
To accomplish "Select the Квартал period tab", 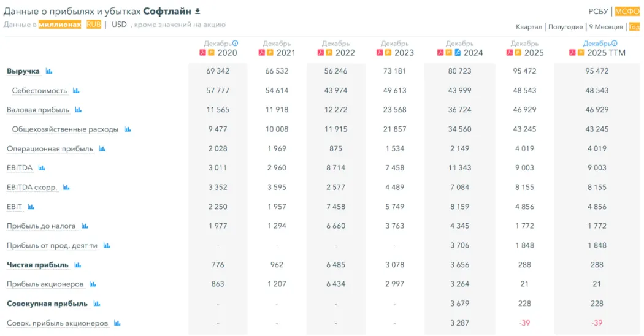I will (x=529, y=27).
